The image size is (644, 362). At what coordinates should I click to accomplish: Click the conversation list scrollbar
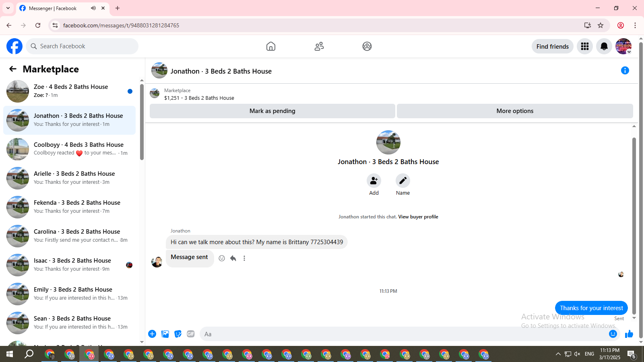click(x=142, y=122)
